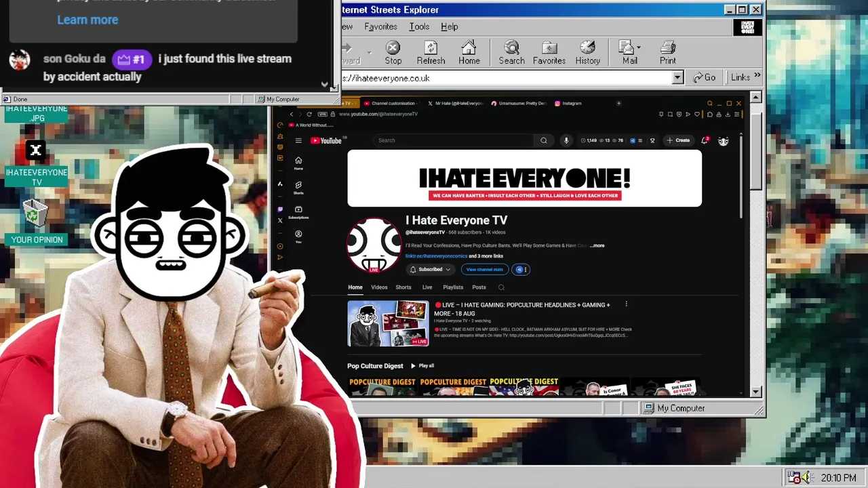Click the Mail toolbar icon

click(629, 53)
